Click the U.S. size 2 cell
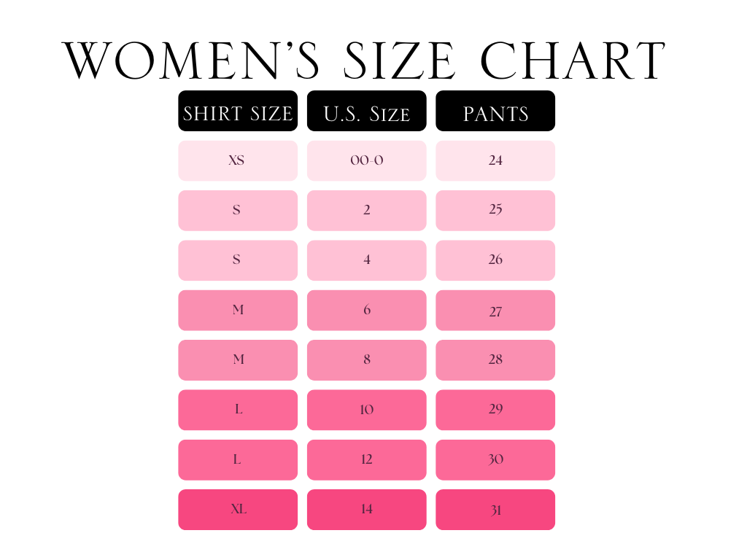This screenshot has height=560, width=747. [x=366, y=210]
